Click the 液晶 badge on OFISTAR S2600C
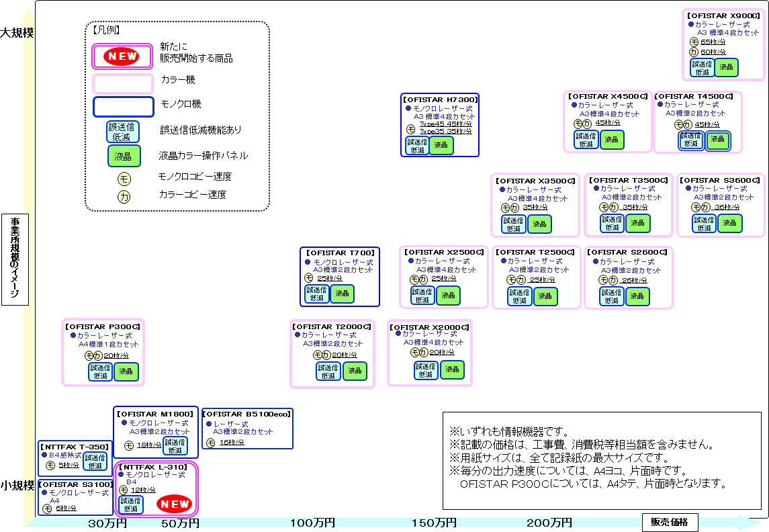The image size is (769, 532). click(637, 296)
